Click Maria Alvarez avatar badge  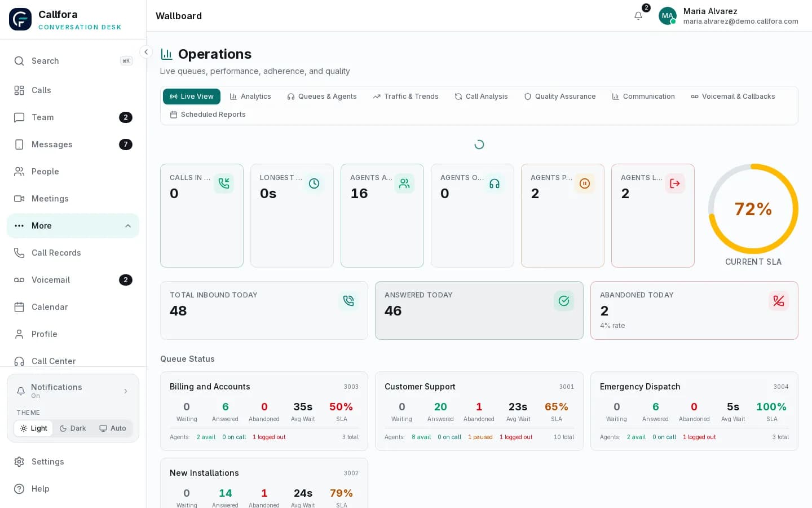tap(668, 16)
